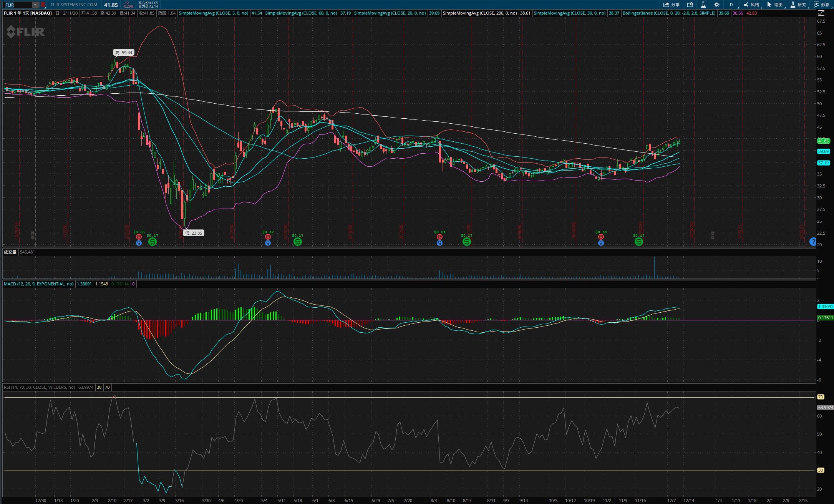Image resolution: width=834 pixels, height=504 pixels.
Task: Click the $0.55 earnings phone icon
Action: [x=139, y=237]
